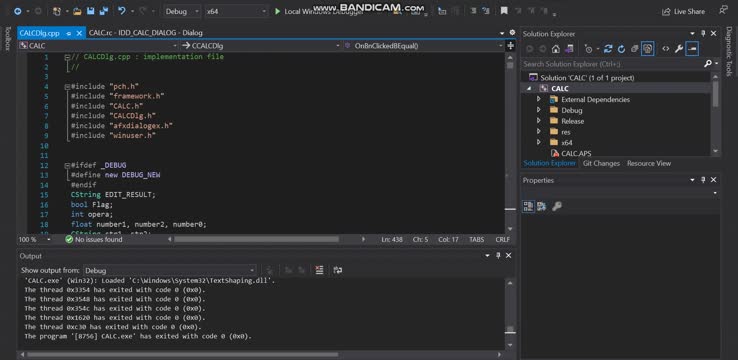Click the bookmark icon in toolbar
Image resolution: width=738 pixels, height=360 pixels.
click(x=504, y=11)
